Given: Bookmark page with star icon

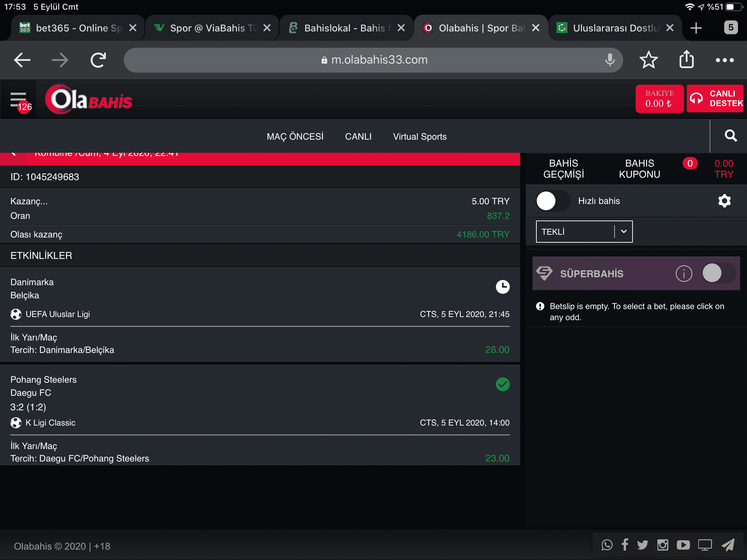Looking at the screenshot, I should coord(648,60).
